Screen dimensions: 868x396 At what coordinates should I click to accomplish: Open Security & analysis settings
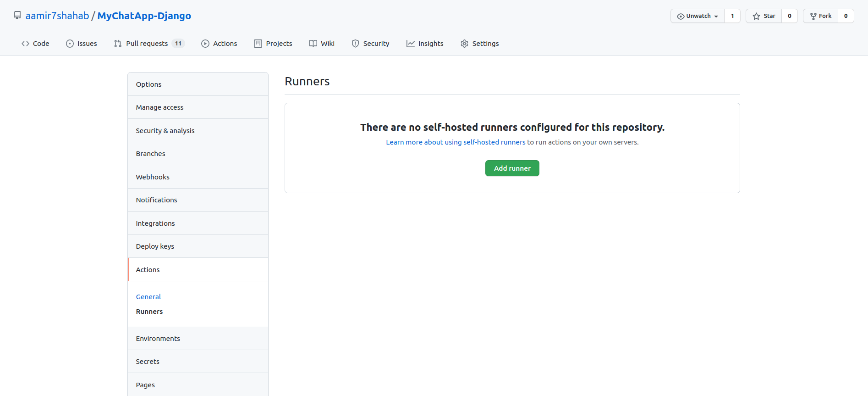[x=198, y=131]
